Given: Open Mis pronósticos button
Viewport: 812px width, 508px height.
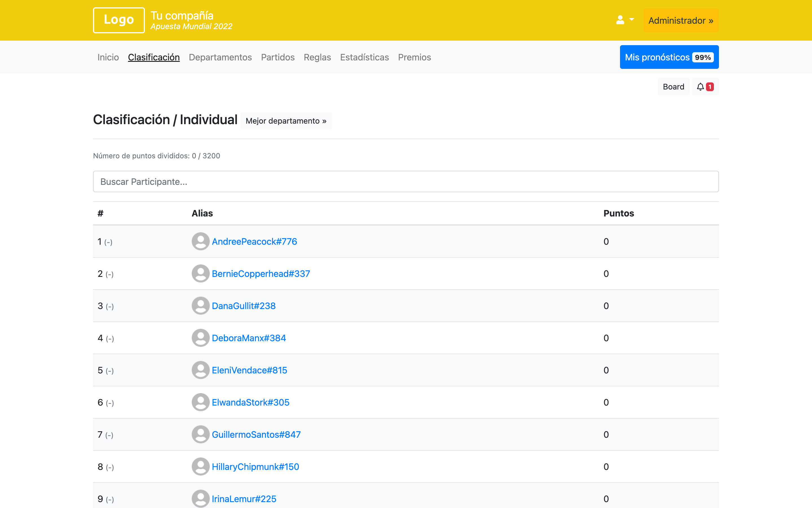Looking at the screenshot, I should (669, 57).
